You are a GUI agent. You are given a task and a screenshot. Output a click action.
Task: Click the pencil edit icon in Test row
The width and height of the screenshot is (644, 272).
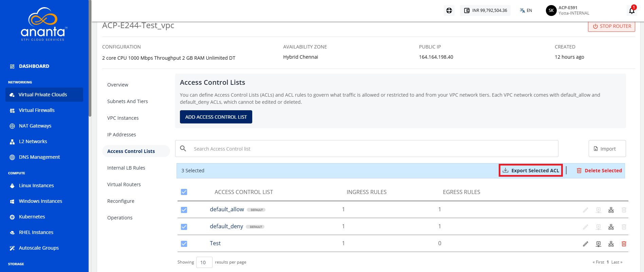[586, 244]
